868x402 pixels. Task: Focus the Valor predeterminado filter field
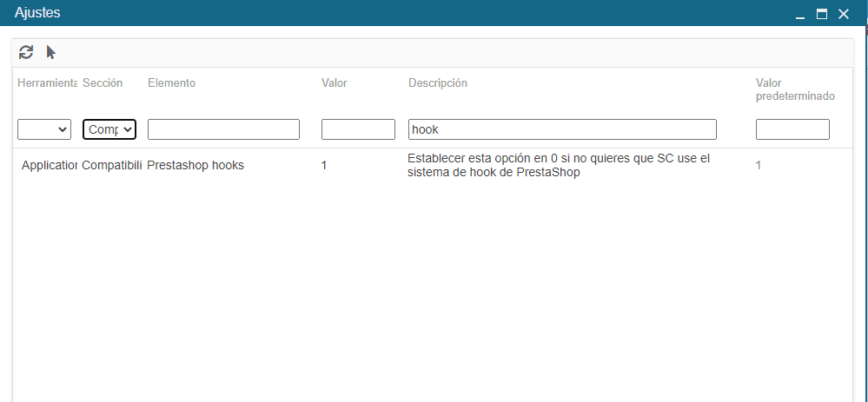point(792,129)
